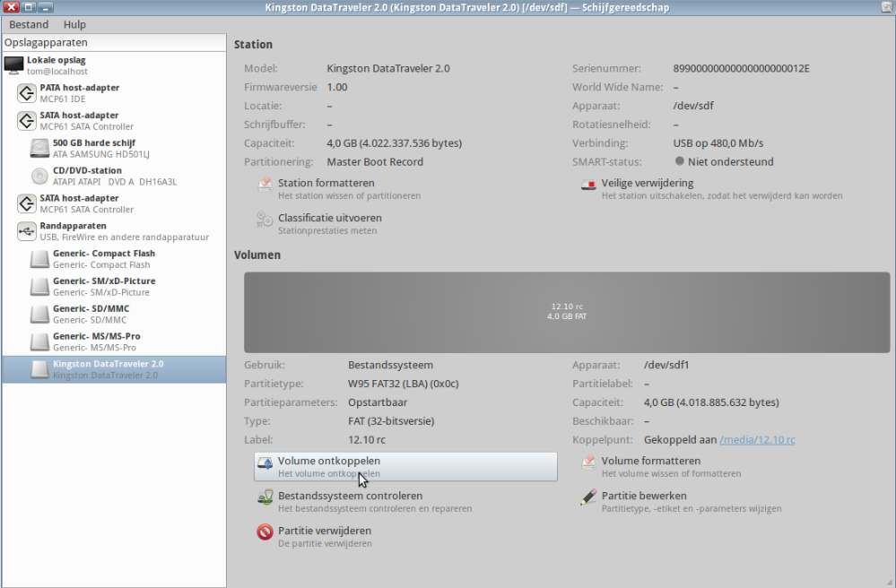The width and height of the screenshot is (896, 588).
Task: Click the Randapparaten USB icon
Action: tap(26, 231)
